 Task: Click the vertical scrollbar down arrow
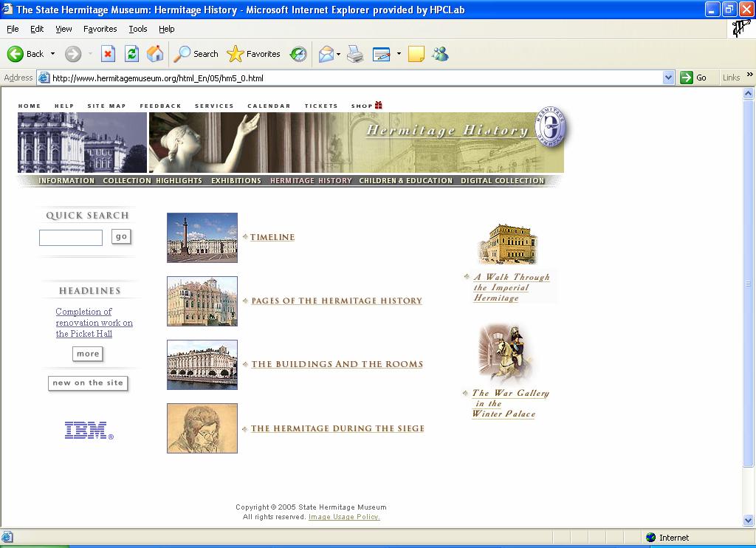click(x=749, y=520)
